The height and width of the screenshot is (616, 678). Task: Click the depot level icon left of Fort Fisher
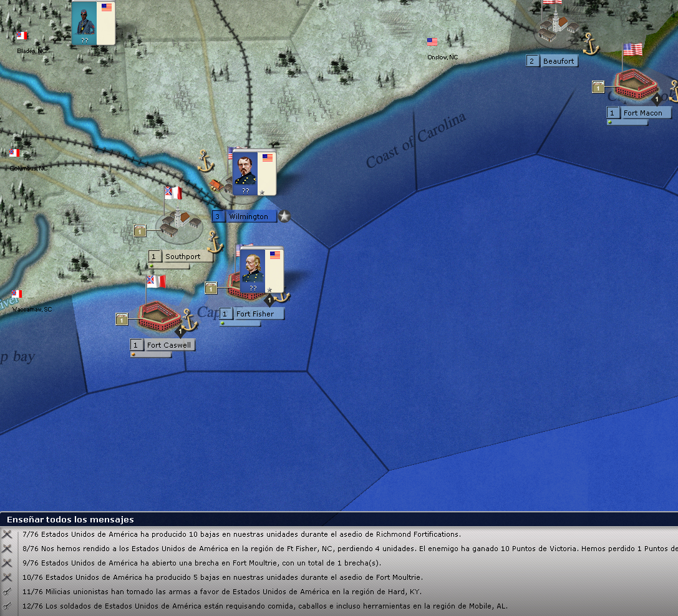pyautogui.click(x=211, y=288)
